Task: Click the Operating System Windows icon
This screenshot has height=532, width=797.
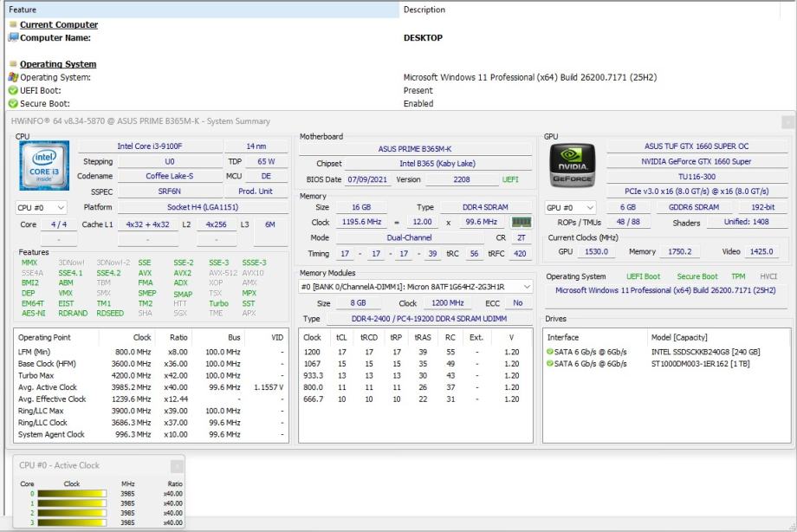Action: pyautogui.click(x=13, y=77)
